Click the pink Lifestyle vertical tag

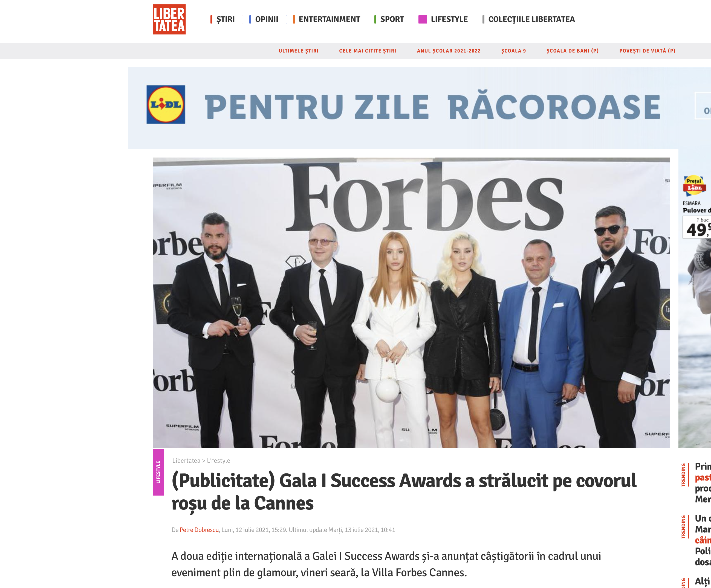click(158, 472)
